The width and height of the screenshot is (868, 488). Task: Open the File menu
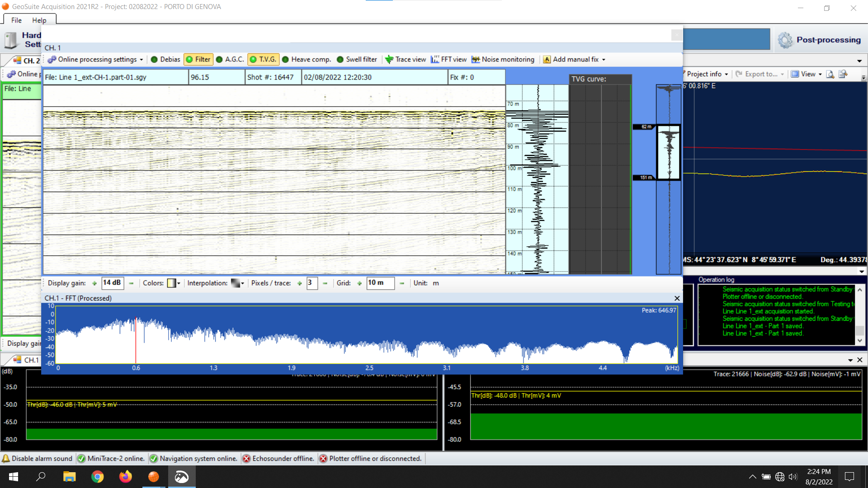pyautogui.click(x=16, y=20)
